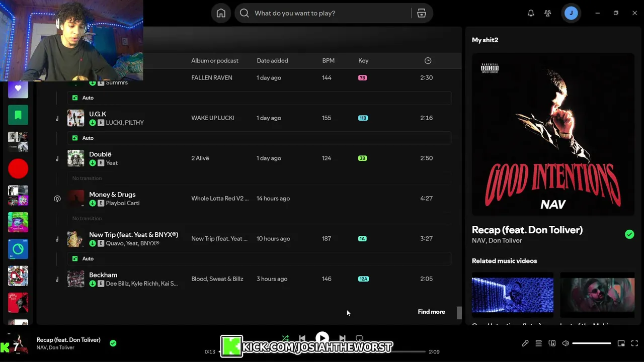Open the My shit2 playlist title
644x362 pixels.
(485, 40)
